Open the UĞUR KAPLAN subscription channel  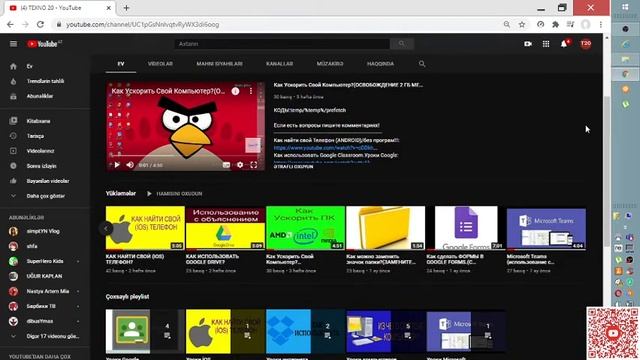pyautogui.click(x=45, y=276)
